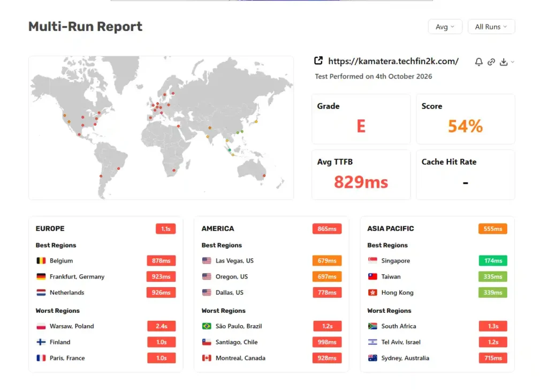Click the Multi-Run Report heading
The height and width of the screenshot is (392, 548).
point(85,27)
